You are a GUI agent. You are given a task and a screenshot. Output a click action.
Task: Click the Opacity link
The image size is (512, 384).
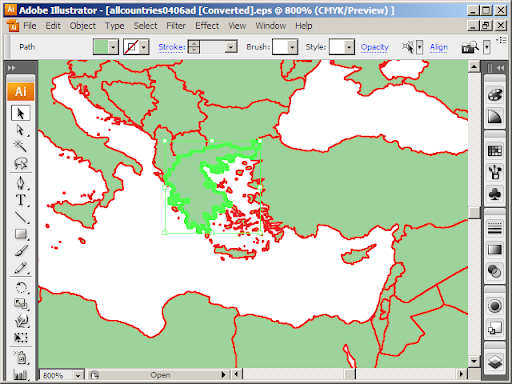pyautogui.click(x=375, y=47)
